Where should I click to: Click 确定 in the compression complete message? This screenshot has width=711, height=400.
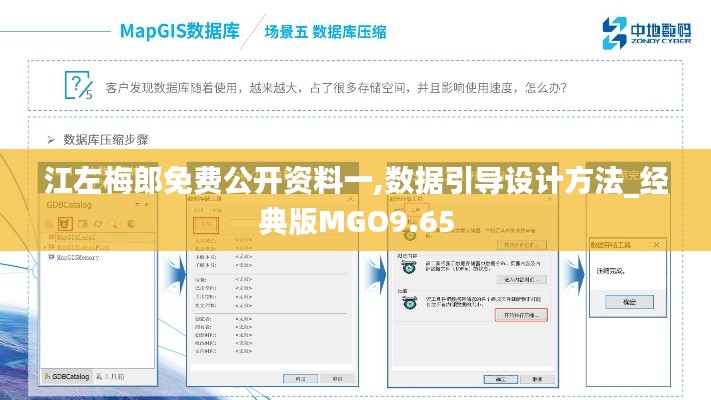point(629,302)
